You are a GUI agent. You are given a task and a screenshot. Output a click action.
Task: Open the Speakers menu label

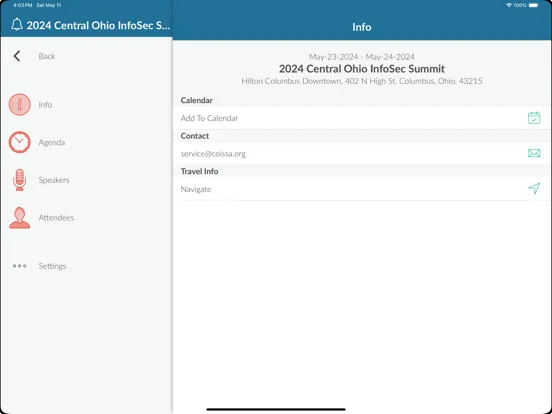(54, 180)
